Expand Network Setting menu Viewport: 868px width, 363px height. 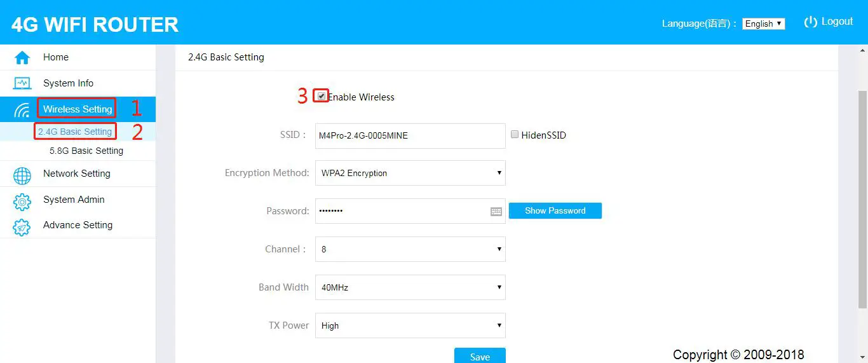coord(78,174)
